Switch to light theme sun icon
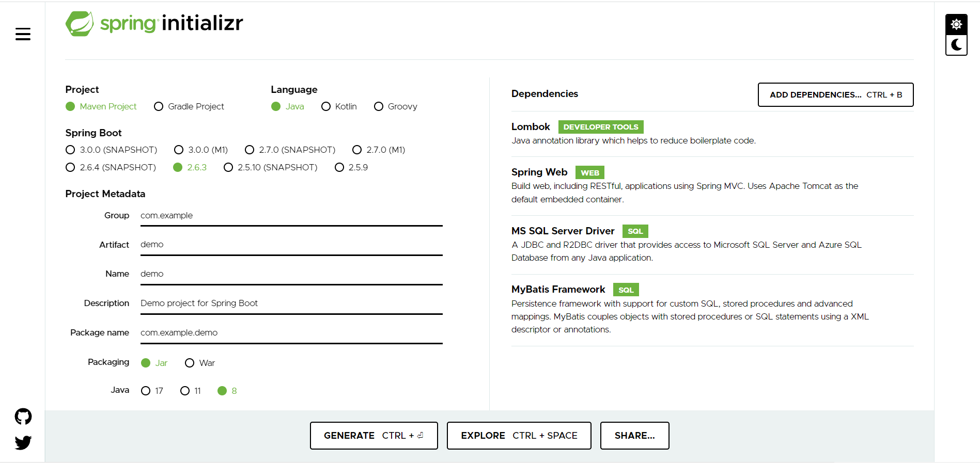980x463 pixels. (956, 24)
